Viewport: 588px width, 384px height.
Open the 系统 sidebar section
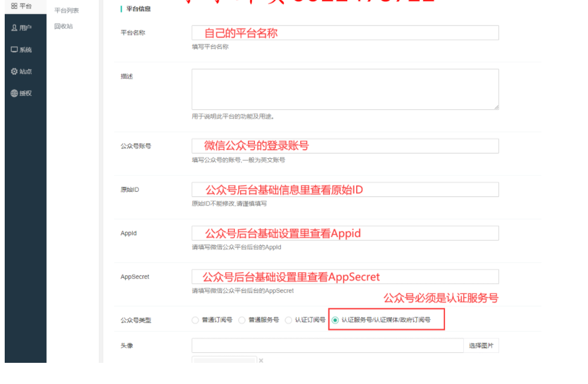coord(25,49)
